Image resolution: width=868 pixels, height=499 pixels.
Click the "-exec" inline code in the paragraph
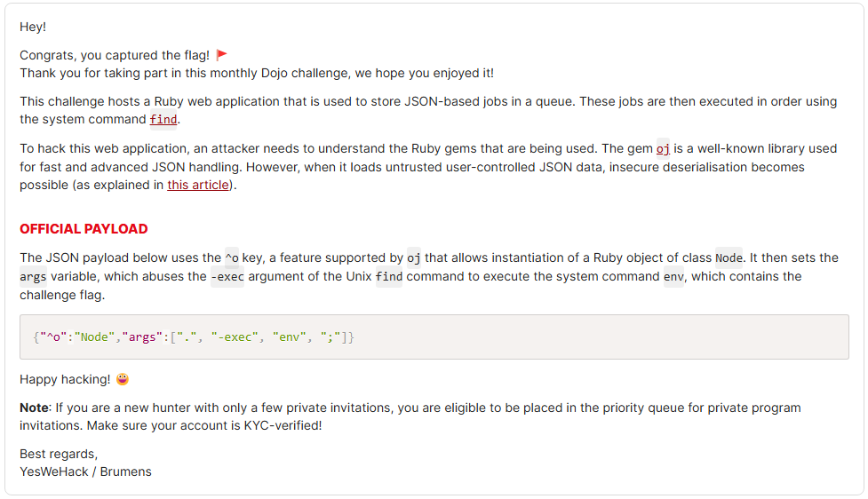tap(227, 276)
